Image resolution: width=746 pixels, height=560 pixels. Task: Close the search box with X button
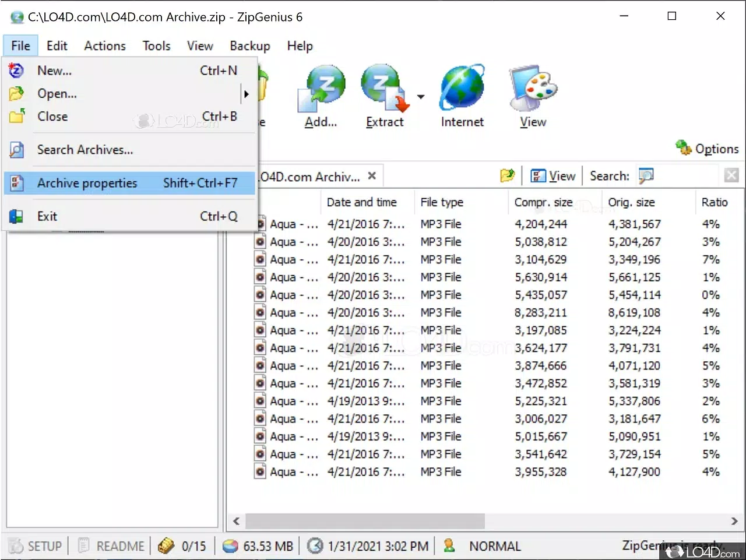731,175
